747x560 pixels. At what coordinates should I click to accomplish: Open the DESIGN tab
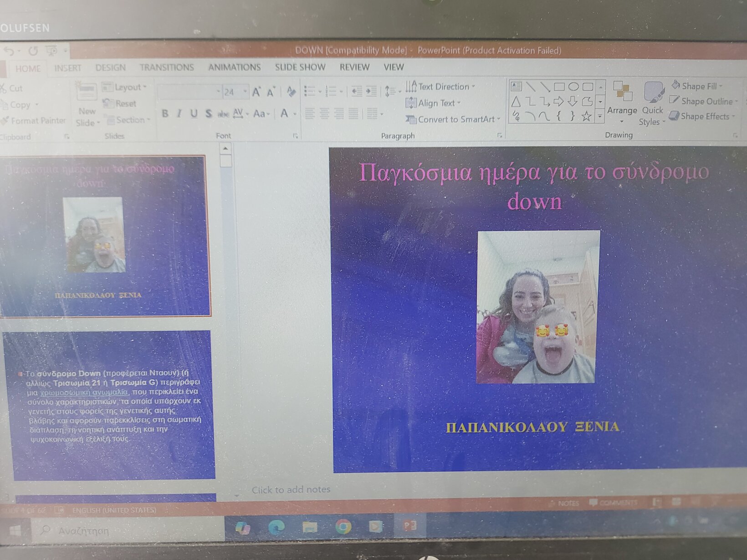click(x=110, y=68)
